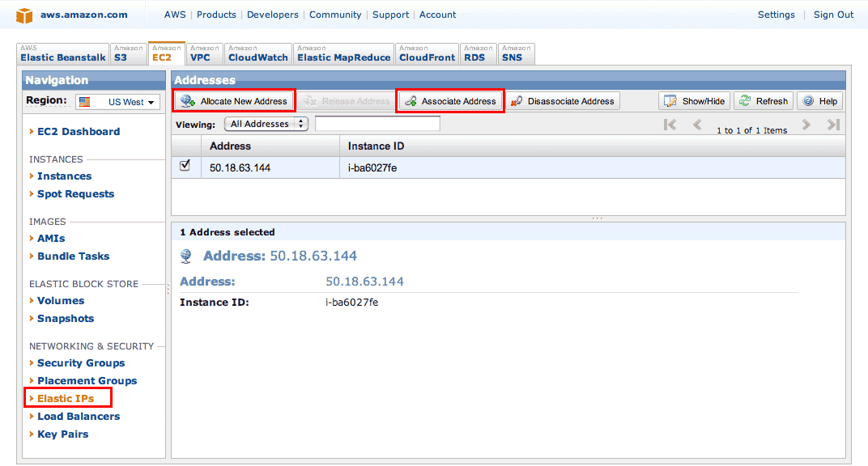Open Elastic IPs in navigation
The height and width of the screenshot is (466, 868).
pos(66,398)
